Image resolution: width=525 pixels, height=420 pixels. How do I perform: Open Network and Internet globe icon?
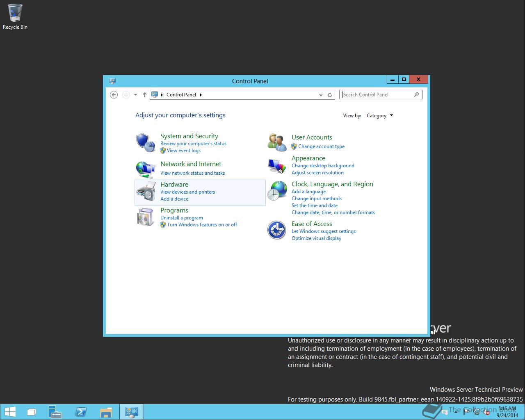click(x=146, y=169)
